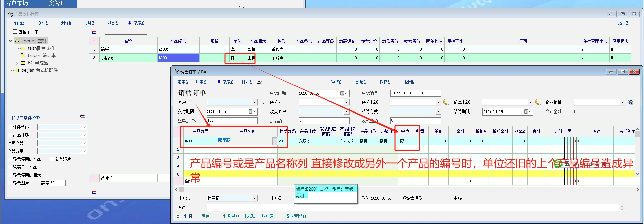Open the 业务部 dropdown showing 销售部
The width and height of the screenshot is (644, 224).
click(255, 198)
